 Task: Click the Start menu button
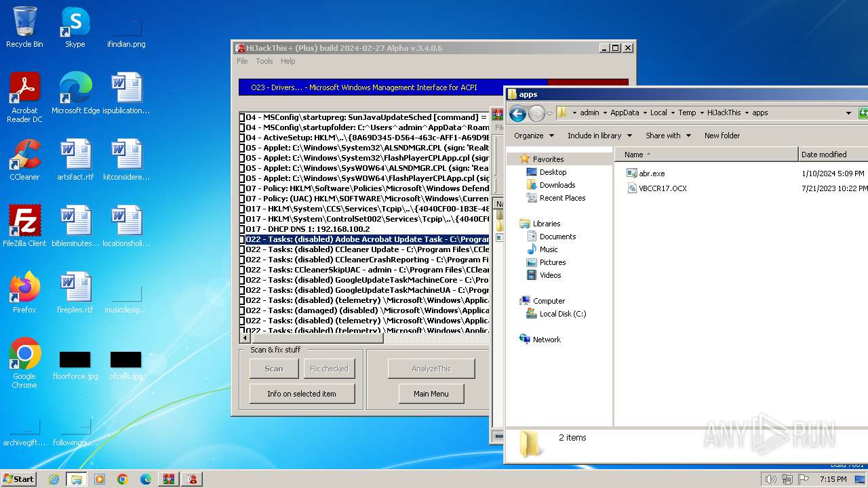[18, 479]
